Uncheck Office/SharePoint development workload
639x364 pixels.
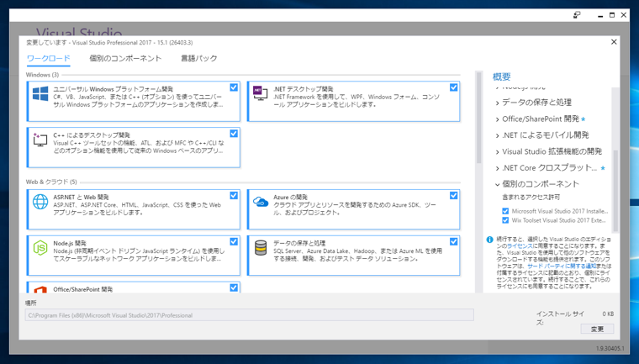pos(234,288)
